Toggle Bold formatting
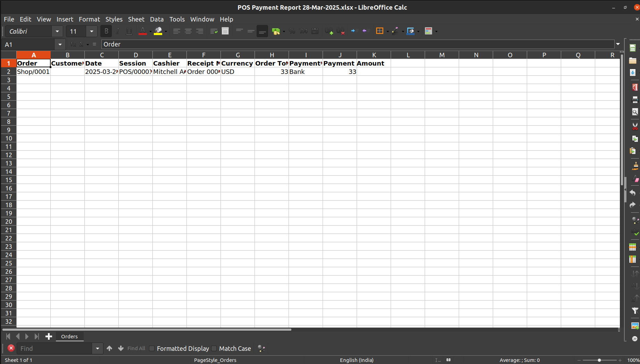 click(106, 31)
